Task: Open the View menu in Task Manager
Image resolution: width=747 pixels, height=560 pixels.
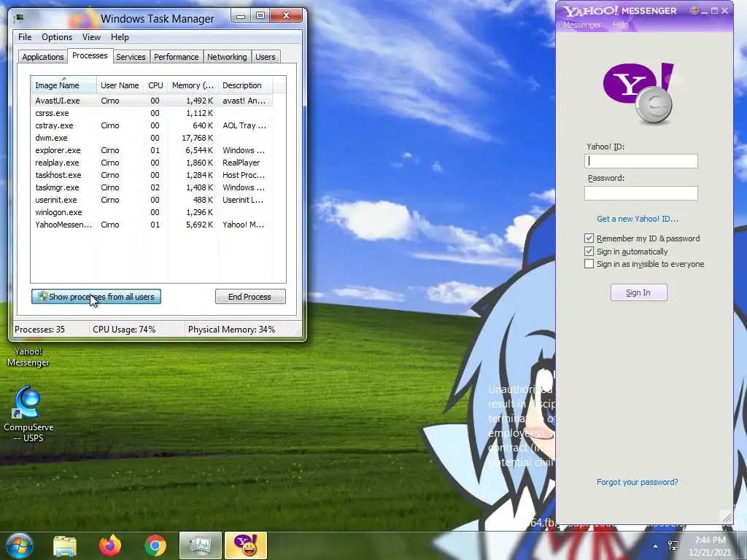Action: click(91, 37)
